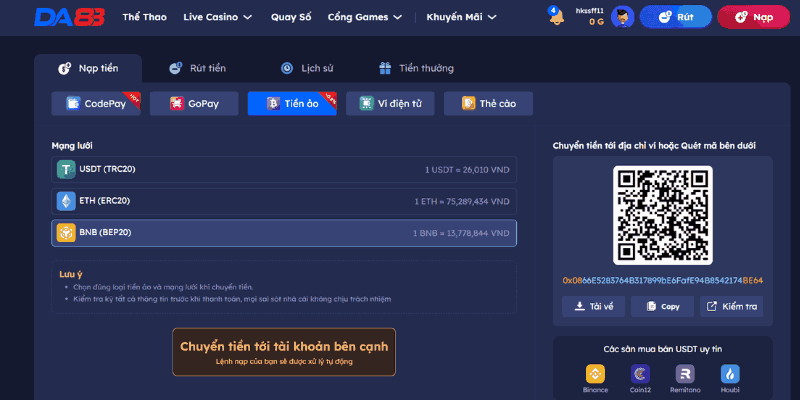The width and height of the screenshot is (800, 400).
Task: Click the Lưu ý note heading
Action: tap(71, 274)
